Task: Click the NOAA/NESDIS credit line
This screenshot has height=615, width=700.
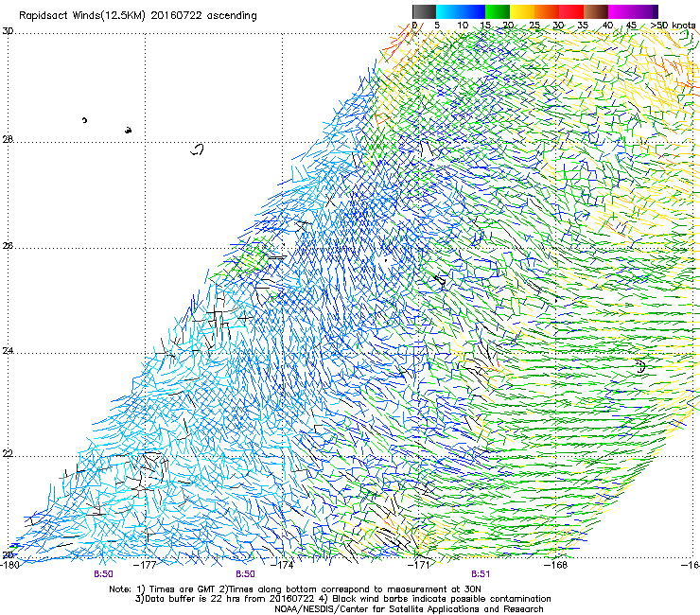Action: point(409,609)
